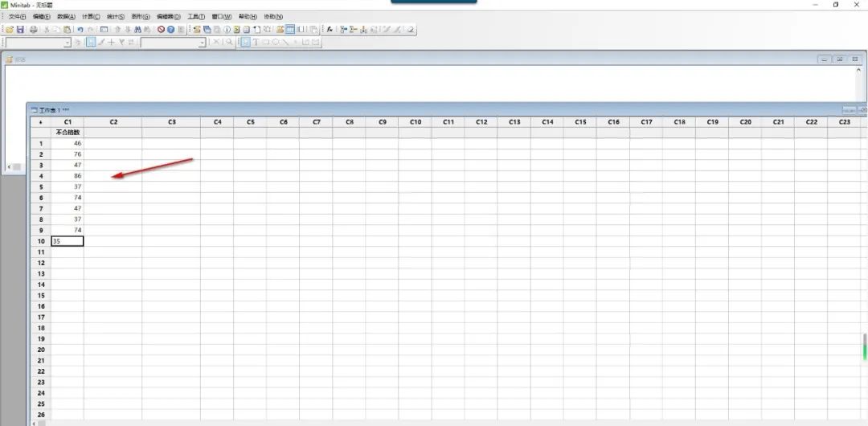Screen dimensions: 868x426
Task: Expand the first graph toolbar dropdown
Action: [68, 42]
